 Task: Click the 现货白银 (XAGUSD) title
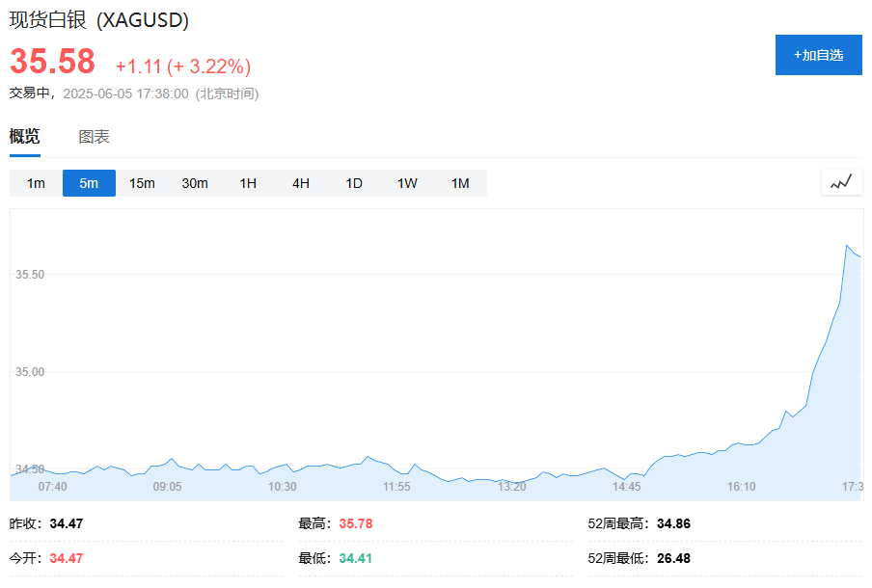(x=99, y=20)
